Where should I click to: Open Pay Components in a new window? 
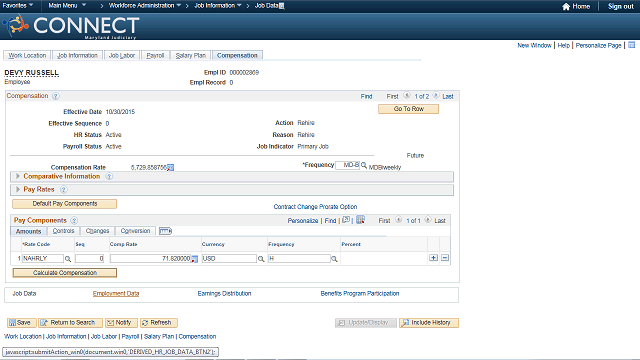[346, 220]
